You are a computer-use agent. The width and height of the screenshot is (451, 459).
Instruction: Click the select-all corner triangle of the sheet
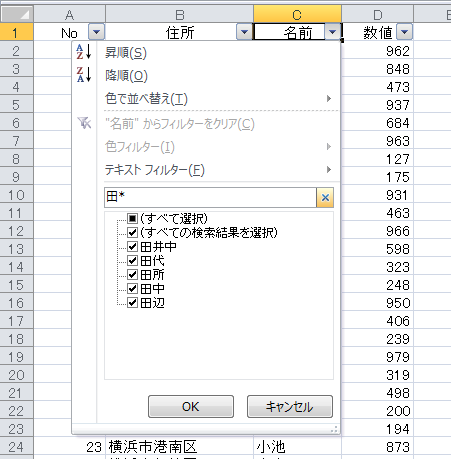17,14
